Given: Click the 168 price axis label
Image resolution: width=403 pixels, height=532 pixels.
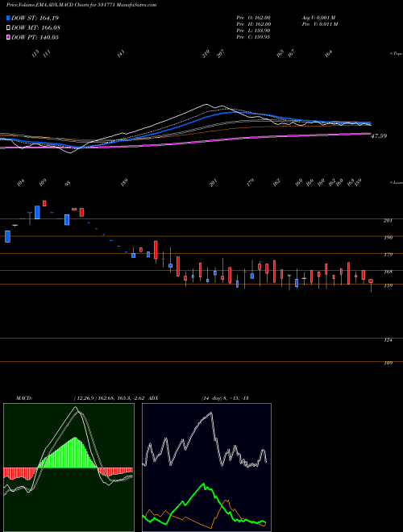Looking at the screenshot, I should point(388,272).
